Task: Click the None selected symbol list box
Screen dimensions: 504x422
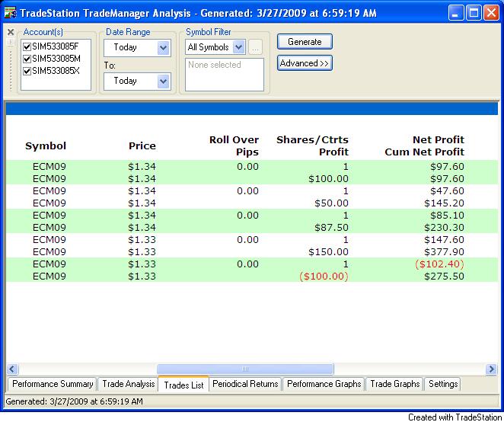Action: tap(225, 75)
